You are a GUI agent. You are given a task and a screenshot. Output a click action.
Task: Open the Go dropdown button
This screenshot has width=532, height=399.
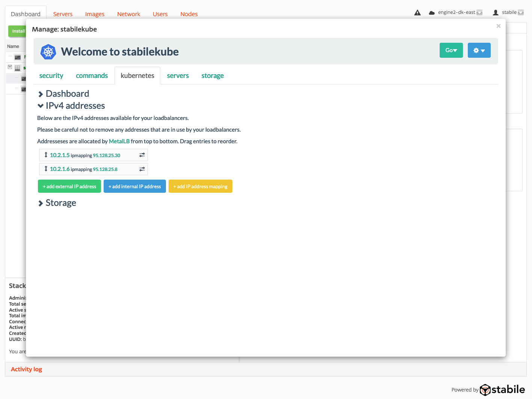point(451,50)
